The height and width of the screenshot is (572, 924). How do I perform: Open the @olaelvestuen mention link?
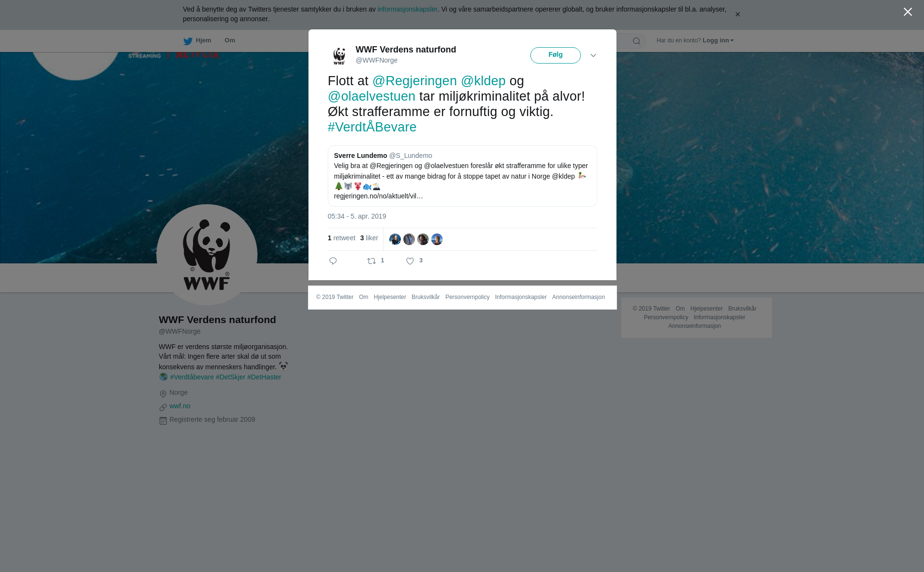point(372,96)
